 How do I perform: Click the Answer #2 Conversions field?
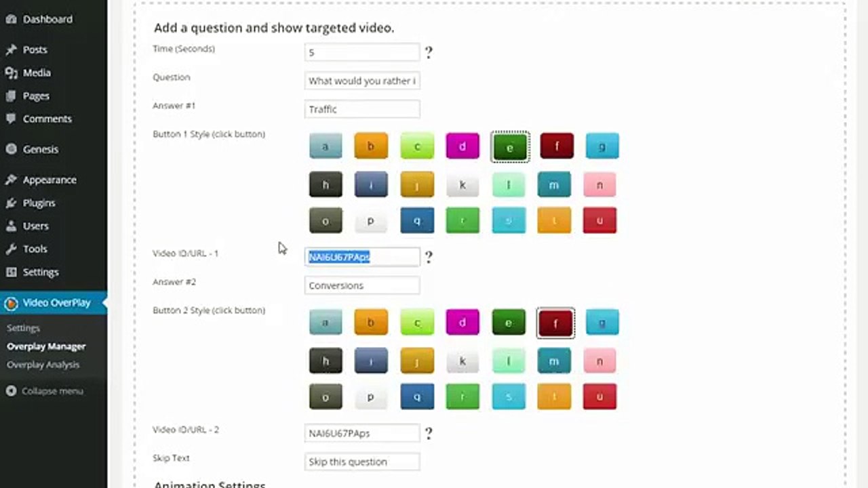(x=362, y=285)
